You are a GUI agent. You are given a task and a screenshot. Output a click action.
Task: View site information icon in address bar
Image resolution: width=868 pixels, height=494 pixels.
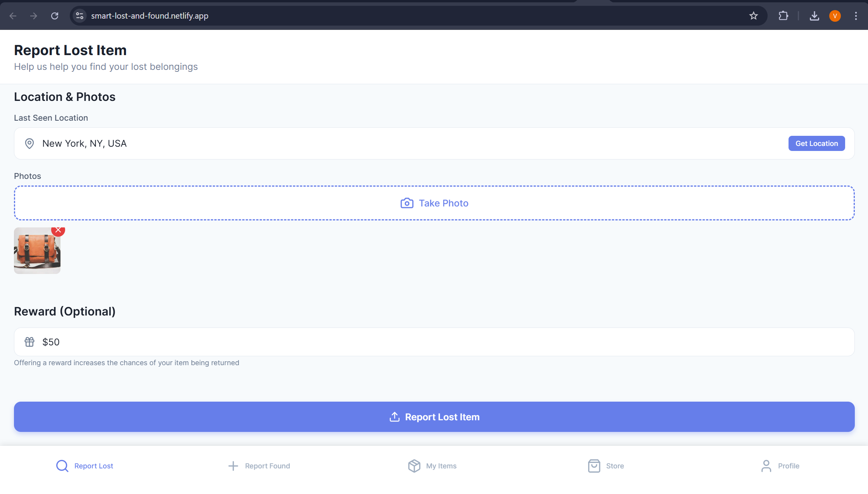pyautogui.click(x=79, y=16)
